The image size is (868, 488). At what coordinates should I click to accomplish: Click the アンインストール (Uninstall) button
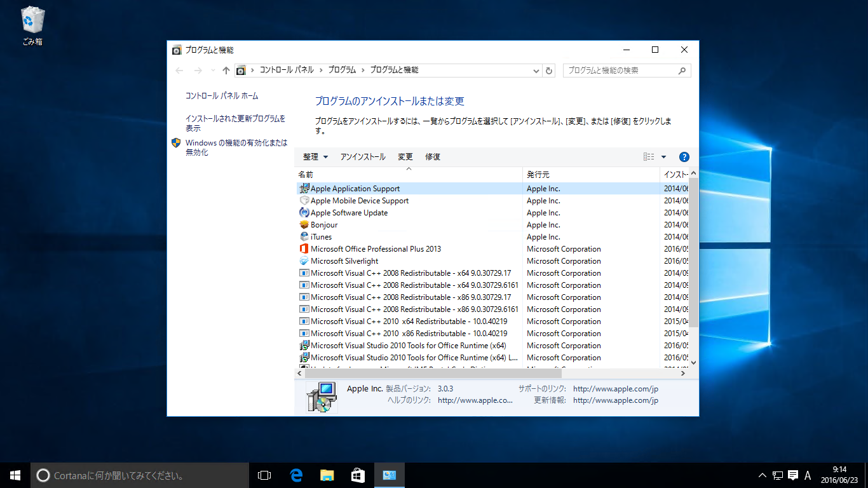coord(363,156)
